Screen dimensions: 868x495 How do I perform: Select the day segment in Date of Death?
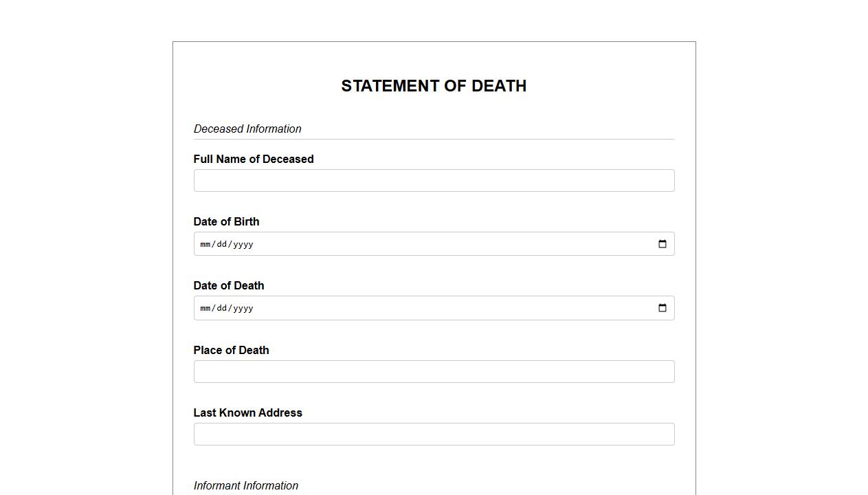click(221, 308)
